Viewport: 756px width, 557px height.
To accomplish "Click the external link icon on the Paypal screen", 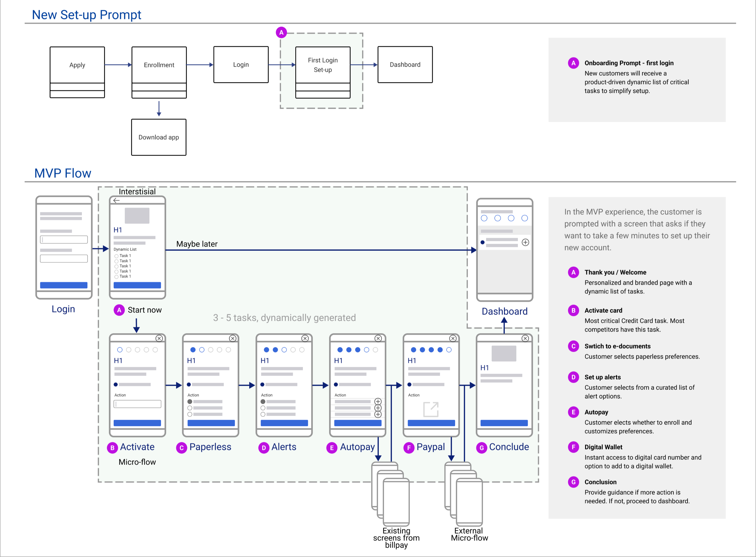I will [431, 409].
